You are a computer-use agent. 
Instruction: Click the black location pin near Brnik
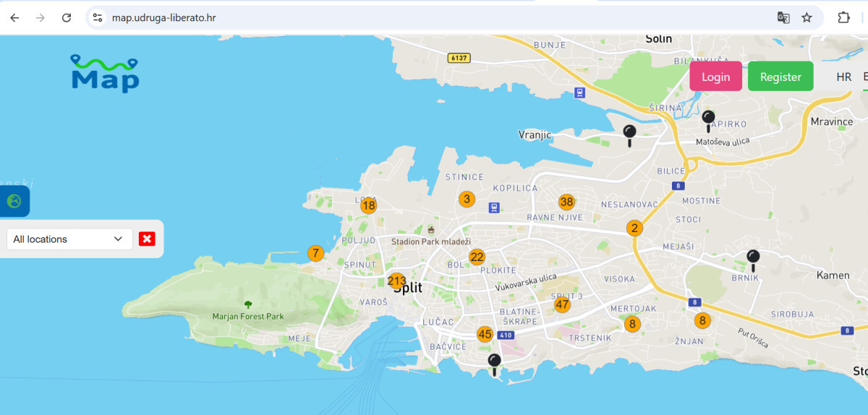pyautogui.click(x=753, y=258)
